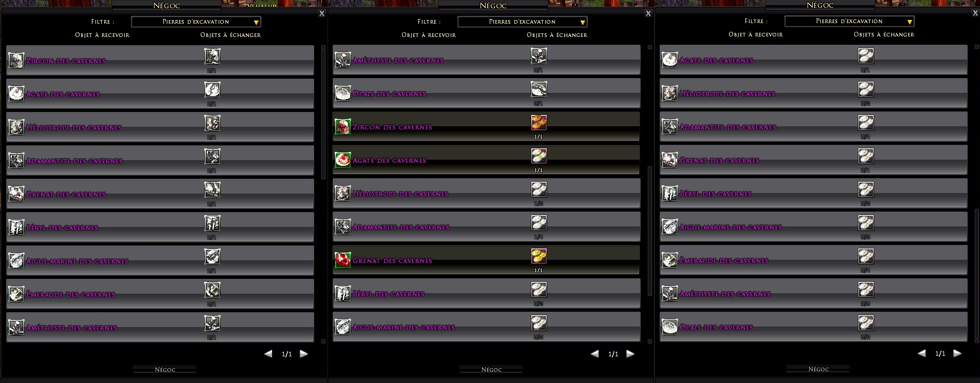Select the colored Agate des Cavernes icon
Viewport: 980px width, 383px height.
click(342, 160)
